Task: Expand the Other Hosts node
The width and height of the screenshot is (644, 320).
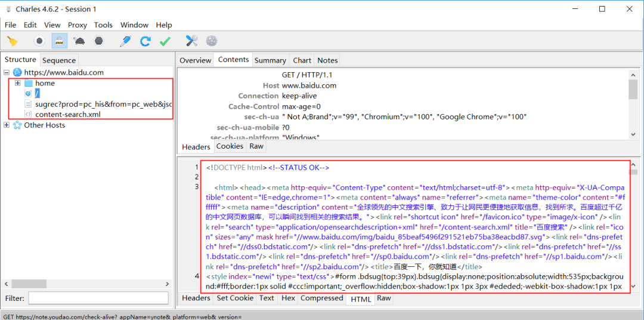Action: (7, 125)
